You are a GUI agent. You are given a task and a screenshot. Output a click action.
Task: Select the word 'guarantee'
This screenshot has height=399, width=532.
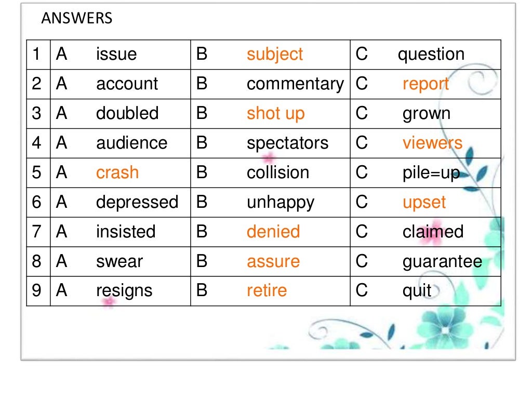pos(442,261)
